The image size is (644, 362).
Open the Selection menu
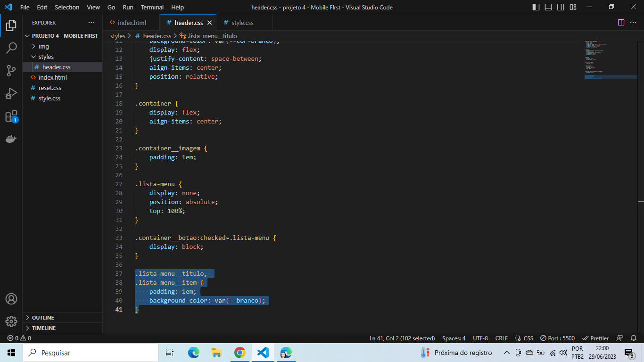pos(67,7)
